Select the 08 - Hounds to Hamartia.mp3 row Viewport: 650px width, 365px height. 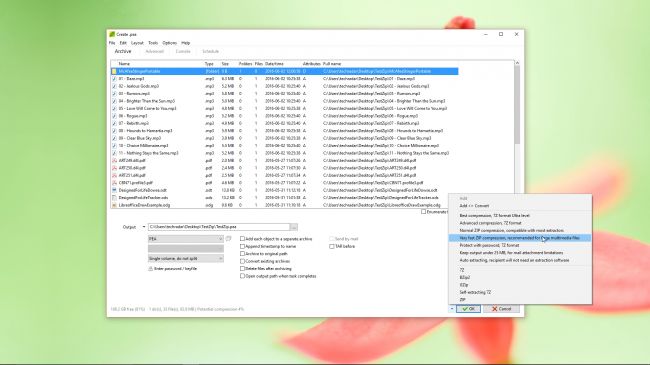(284, 131)
